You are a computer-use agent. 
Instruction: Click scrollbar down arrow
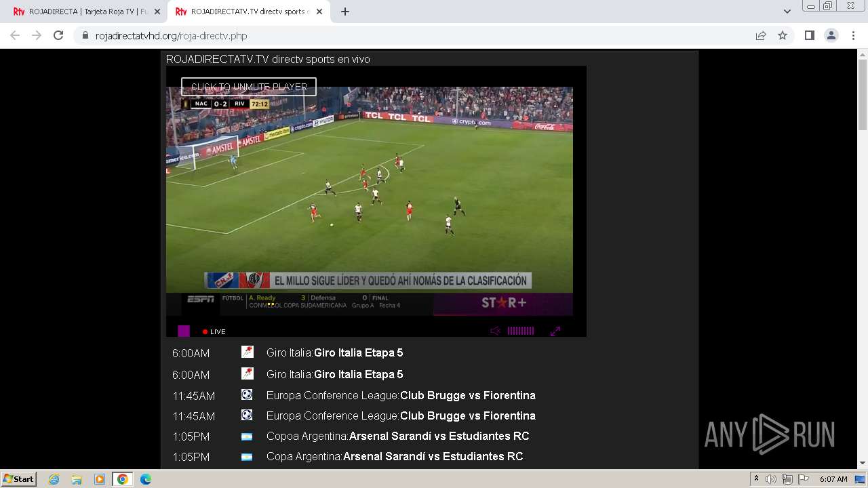863,463
